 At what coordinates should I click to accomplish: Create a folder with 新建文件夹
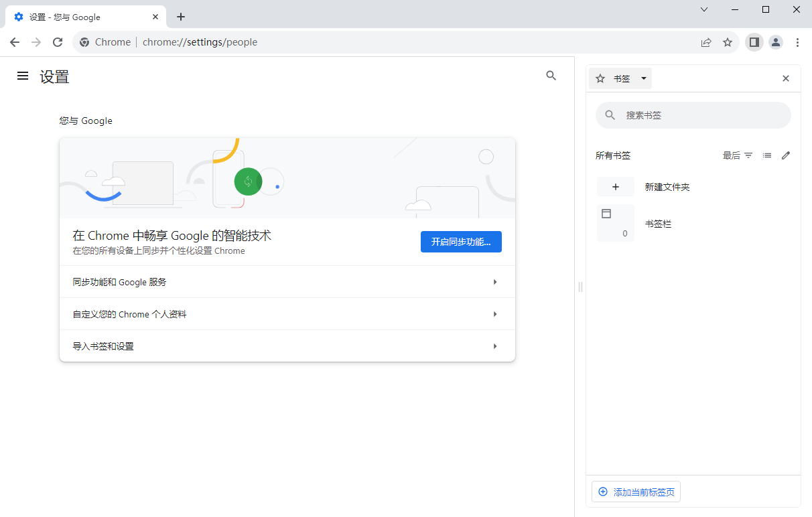click(693, 187)
